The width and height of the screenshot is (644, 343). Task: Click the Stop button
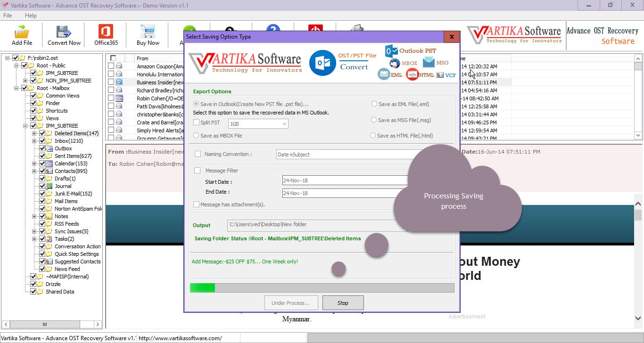(x=343, y=303)
